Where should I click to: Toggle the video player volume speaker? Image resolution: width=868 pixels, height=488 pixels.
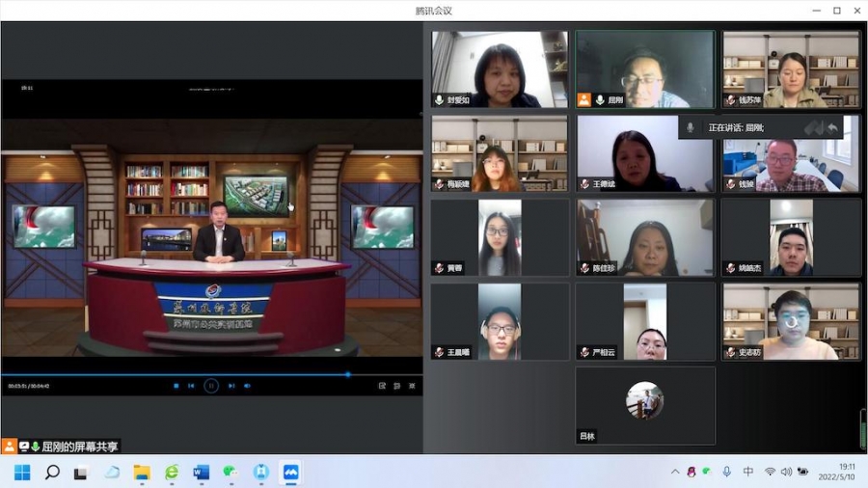(x=247, y=386)
